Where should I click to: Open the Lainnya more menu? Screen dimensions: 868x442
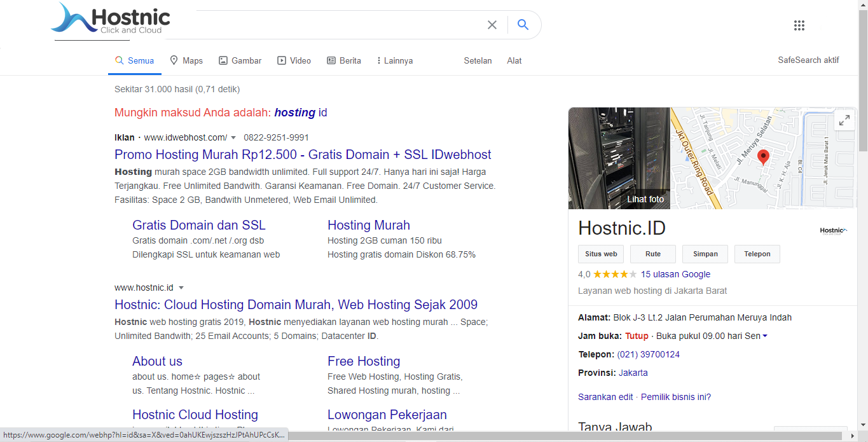(x=395, y=61)
